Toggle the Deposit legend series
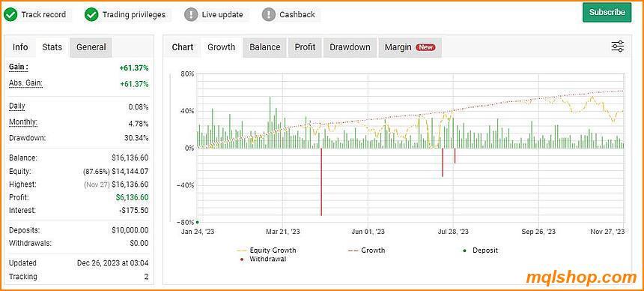Viewport: 644px width, 291px height. coord(481,250)
